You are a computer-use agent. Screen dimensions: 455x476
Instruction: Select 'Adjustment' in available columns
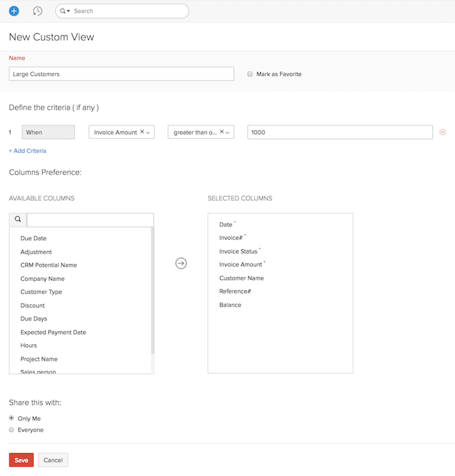coord(36,252)
